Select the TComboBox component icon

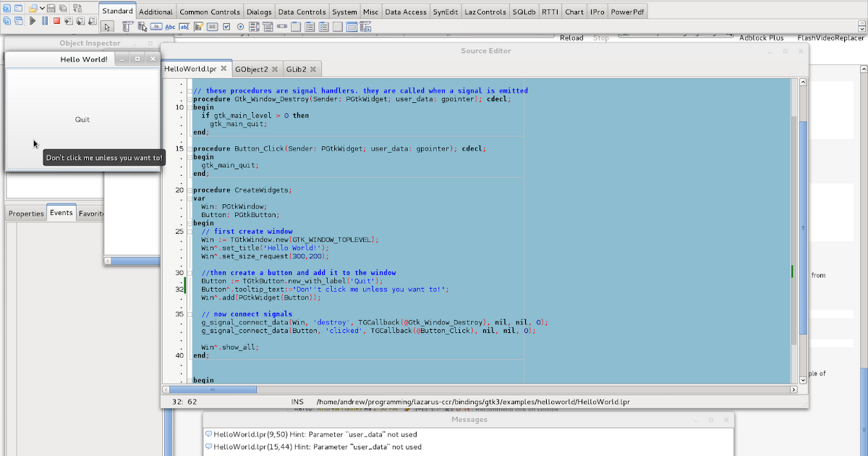coord(268,27)
